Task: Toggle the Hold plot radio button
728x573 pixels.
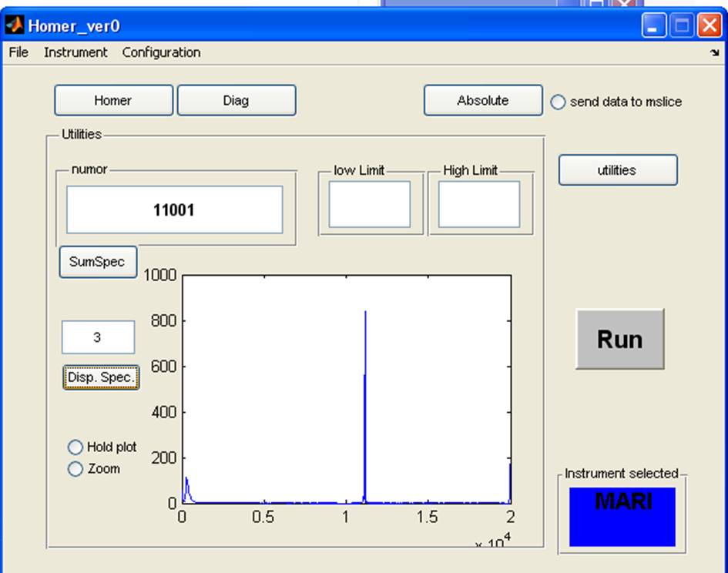Action: tap(75, 447)
